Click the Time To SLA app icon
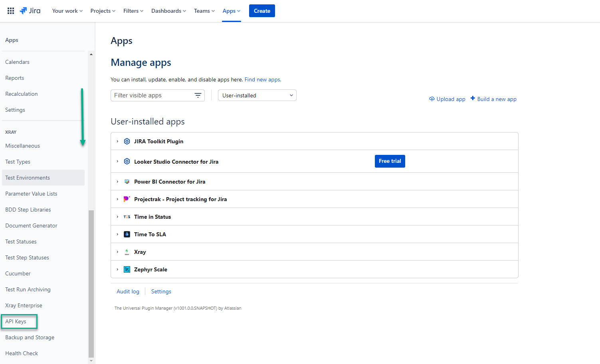 pos(127,234)
